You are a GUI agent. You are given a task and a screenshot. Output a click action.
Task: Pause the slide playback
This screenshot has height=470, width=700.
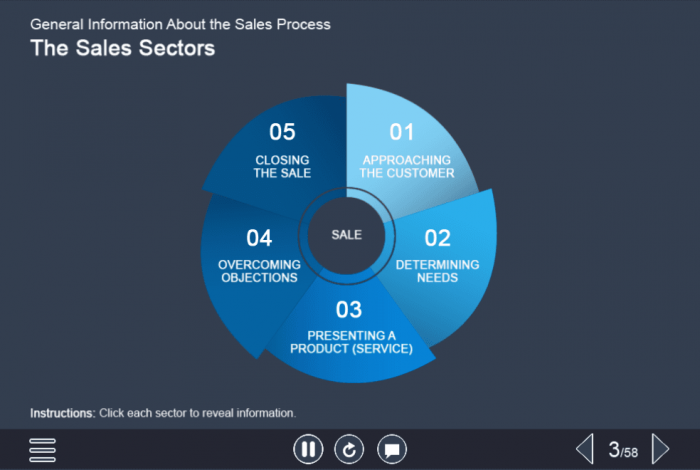[x=308, y=450]
